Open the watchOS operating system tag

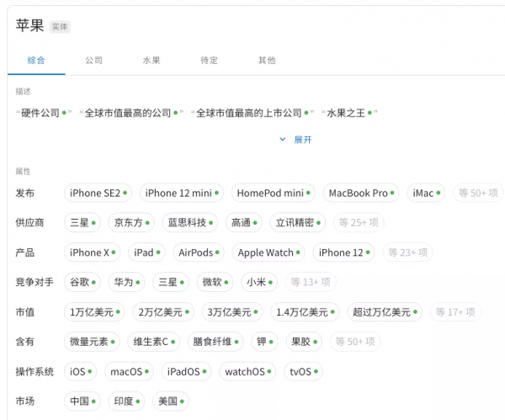tap(247, 371)
